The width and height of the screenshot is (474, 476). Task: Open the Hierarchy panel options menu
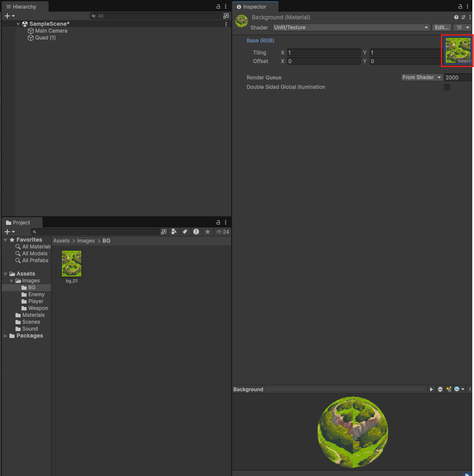click(226, 6)
